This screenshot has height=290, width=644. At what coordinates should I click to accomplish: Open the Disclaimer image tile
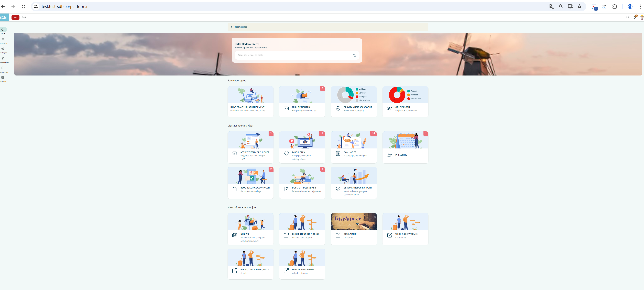click(x=354, y=222)
